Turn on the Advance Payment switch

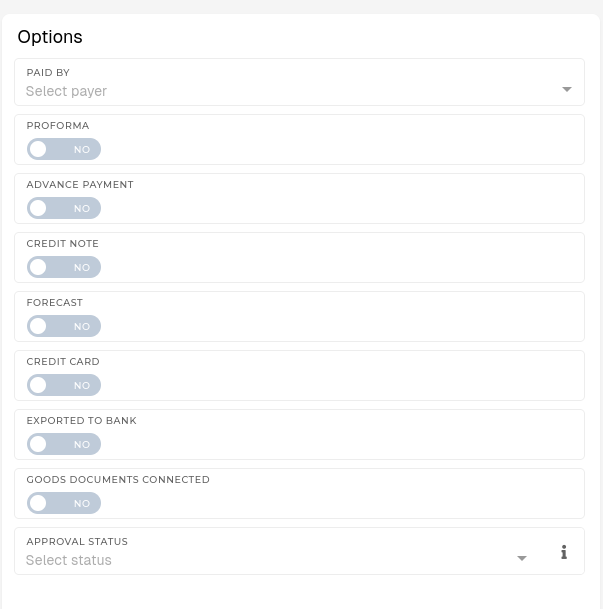click(x=64, y=208)
